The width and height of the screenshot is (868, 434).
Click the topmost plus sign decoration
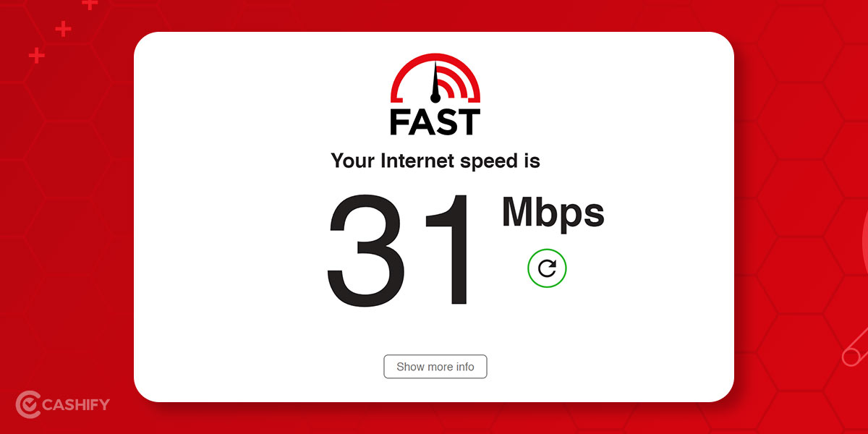[90, 4]
